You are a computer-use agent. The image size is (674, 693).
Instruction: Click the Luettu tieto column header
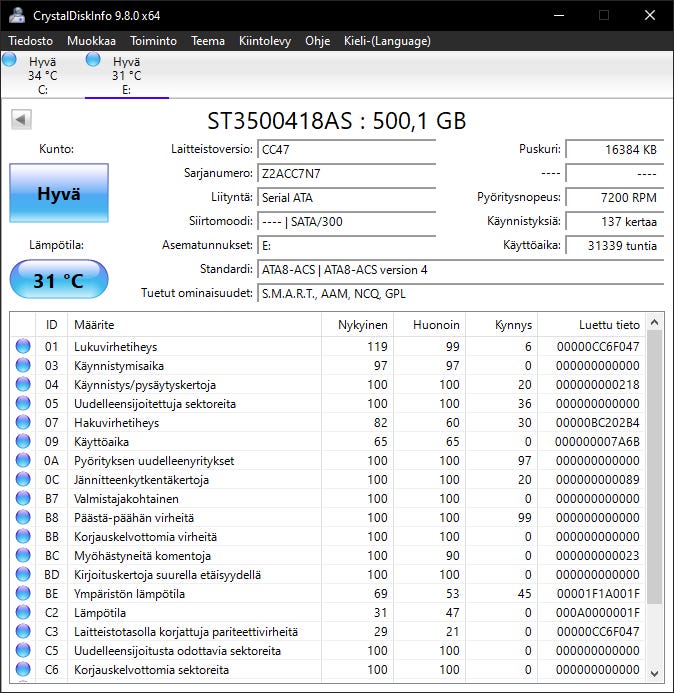click(x=608, y=325)
